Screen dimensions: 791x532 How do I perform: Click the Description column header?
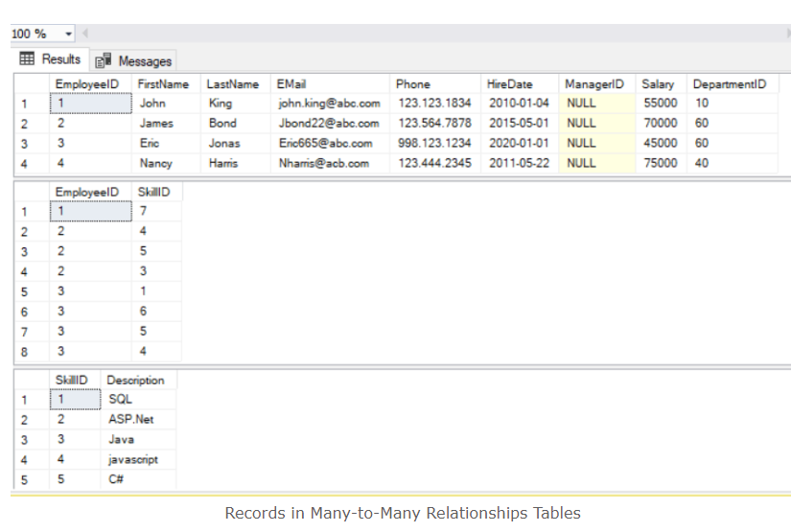135,381
